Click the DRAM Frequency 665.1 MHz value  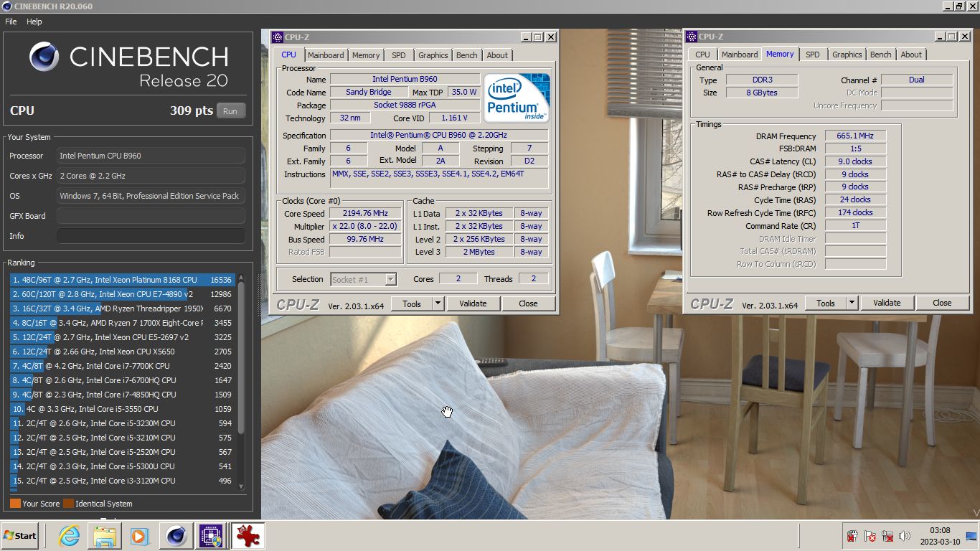point(855,136)
